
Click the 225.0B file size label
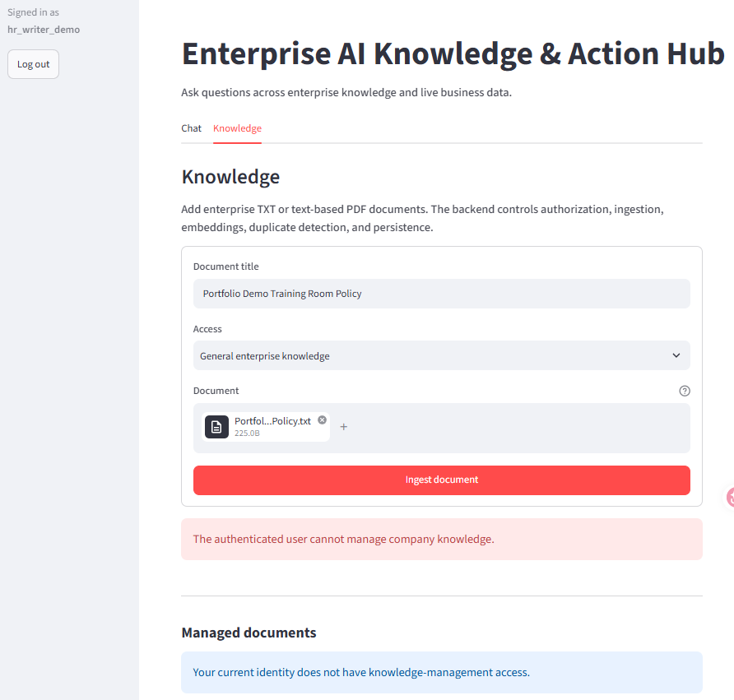coord(247,433)
